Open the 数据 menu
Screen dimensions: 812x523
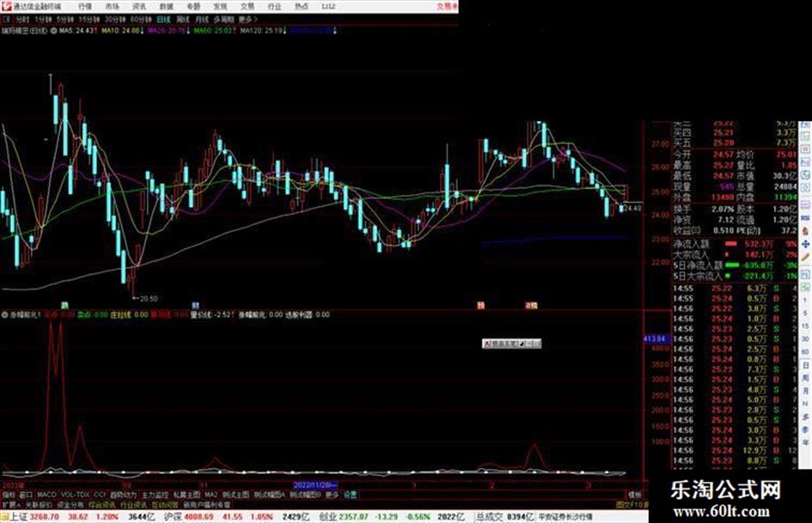[166, 7]
